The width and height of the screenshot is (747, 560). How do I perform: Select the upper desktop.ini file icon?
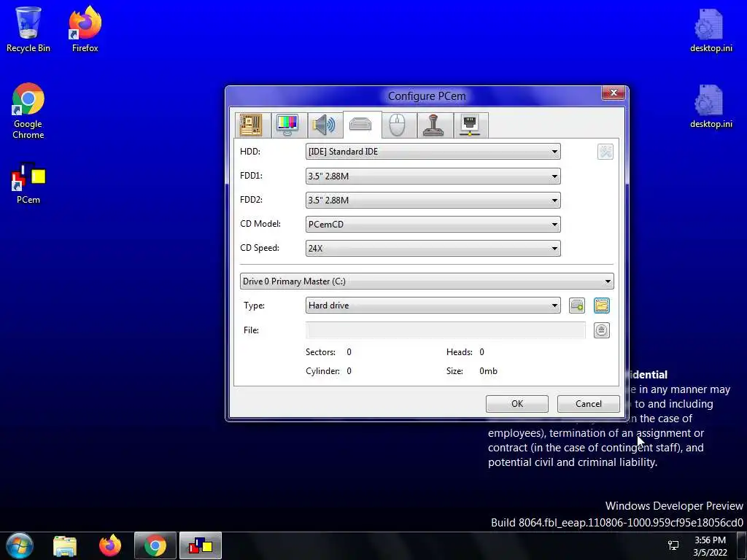(x=711, y=31)
